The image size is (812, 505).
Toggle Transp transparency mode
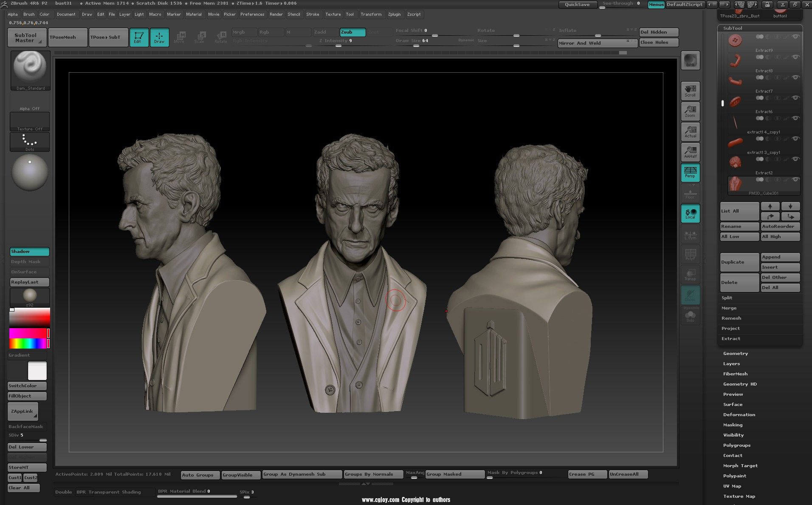(x=691, y=275)
